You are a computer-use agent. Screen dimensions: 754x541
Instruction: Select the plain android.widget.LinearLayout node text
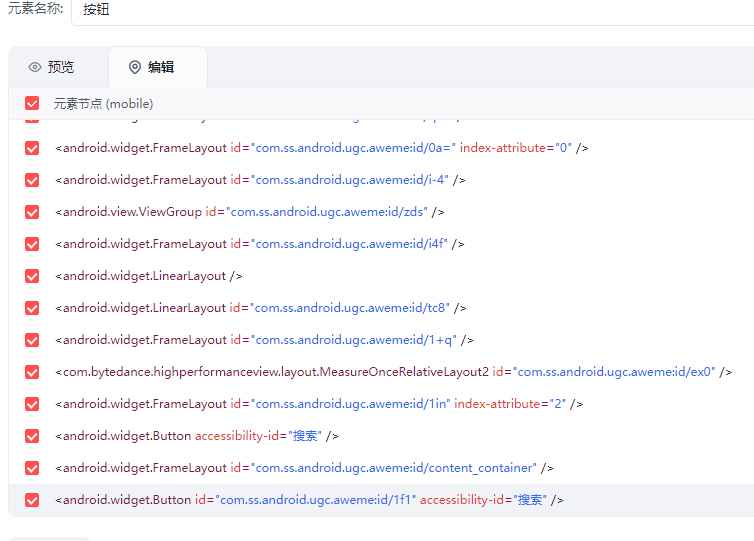149,276
